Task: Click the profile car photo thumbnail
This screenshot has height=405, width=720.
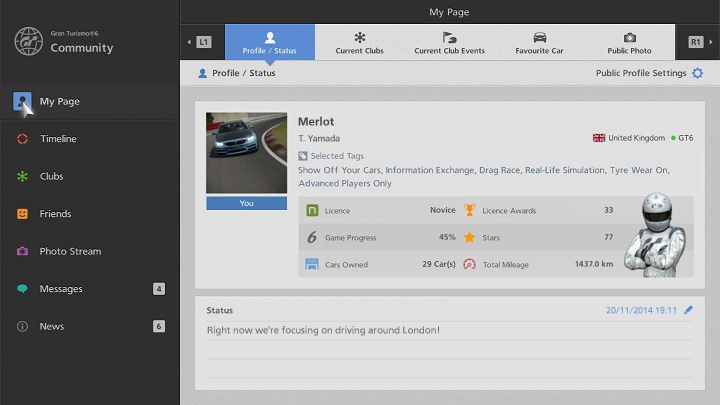Action: [246, 153]
